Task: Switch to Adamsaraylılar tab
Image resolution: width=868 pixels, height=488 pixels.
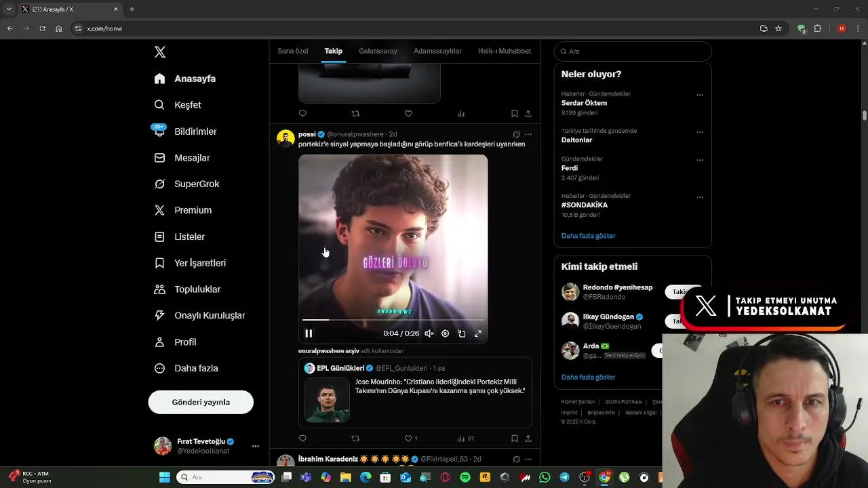Action: pyautogui.click(x=437, y=51)
